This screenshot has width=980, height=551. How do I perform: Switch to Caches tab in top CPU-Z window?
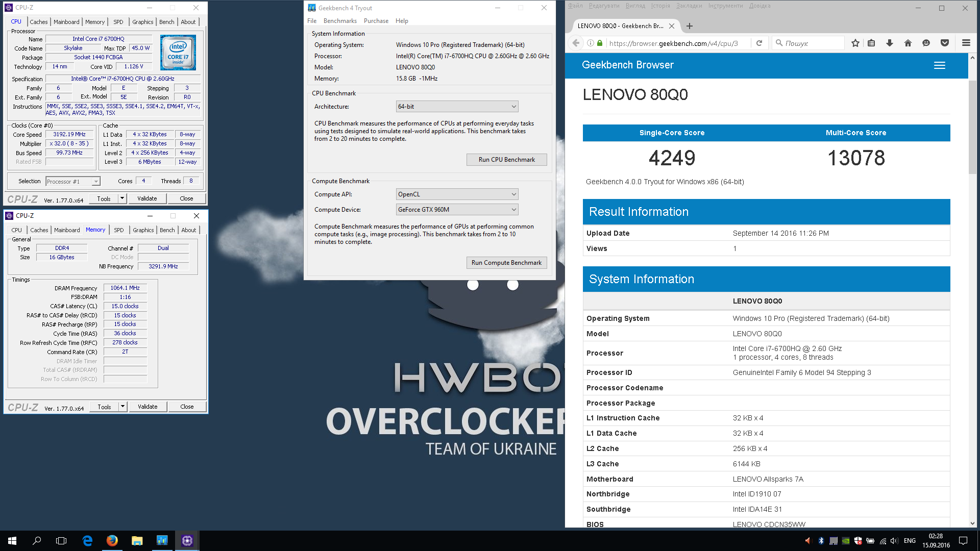click(39, 22)
